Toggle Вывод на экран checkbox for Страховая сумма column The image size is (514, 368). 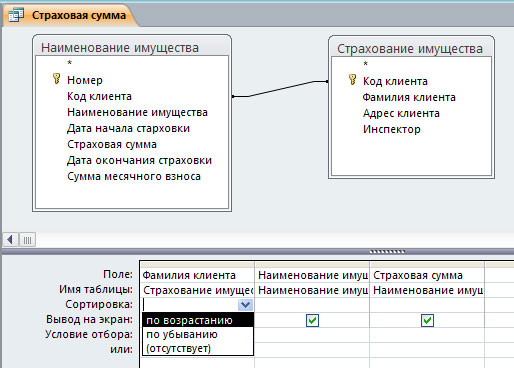[427, 320]
